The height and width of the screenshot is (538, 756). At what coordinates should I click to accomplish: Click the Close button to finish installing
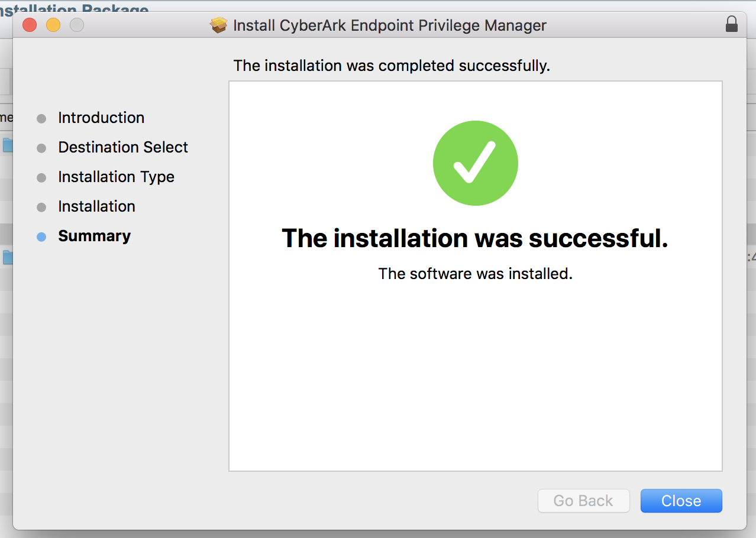click(x=681, y=500)
